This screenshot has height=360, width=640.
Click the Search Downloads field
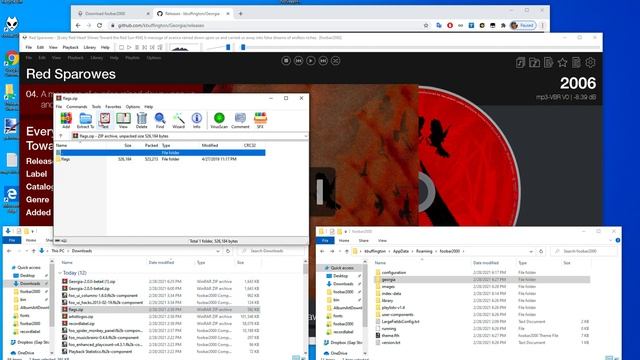click(269, 251)
